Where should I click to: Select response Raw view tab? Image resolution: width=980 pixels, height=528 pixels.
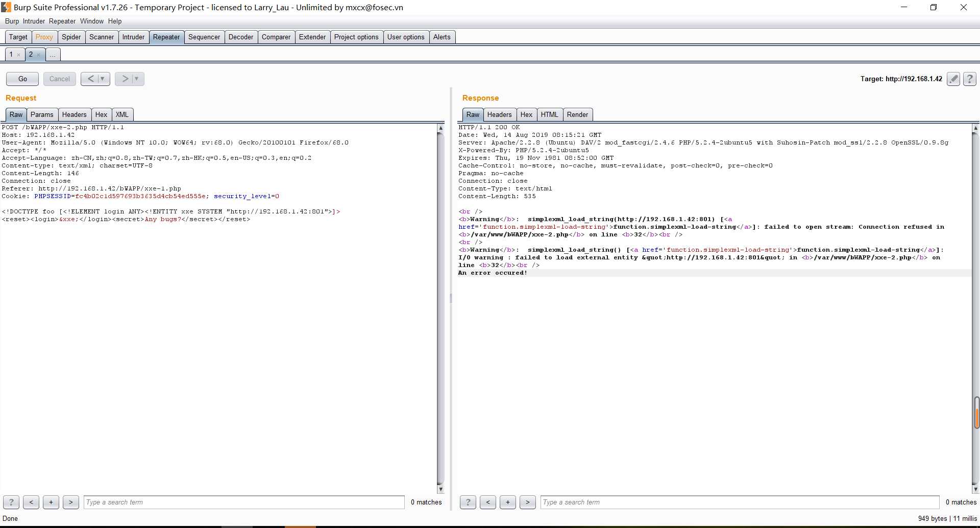[473, 114]
